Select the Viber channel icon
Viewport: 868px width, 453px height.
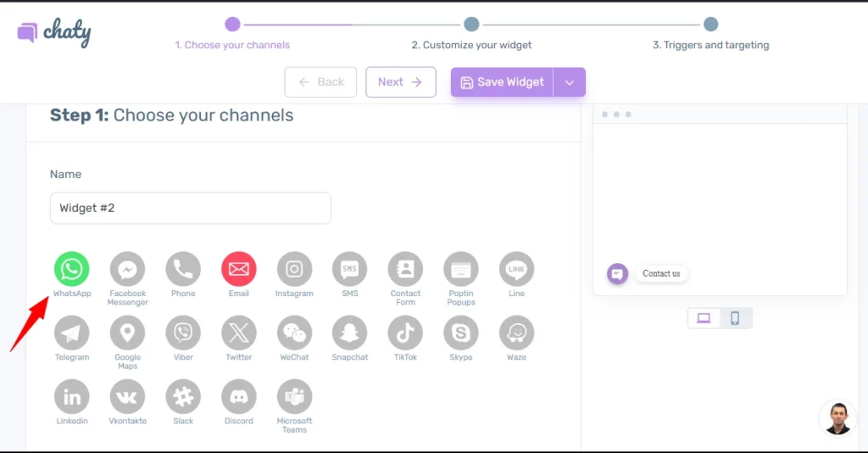[183, 333]
